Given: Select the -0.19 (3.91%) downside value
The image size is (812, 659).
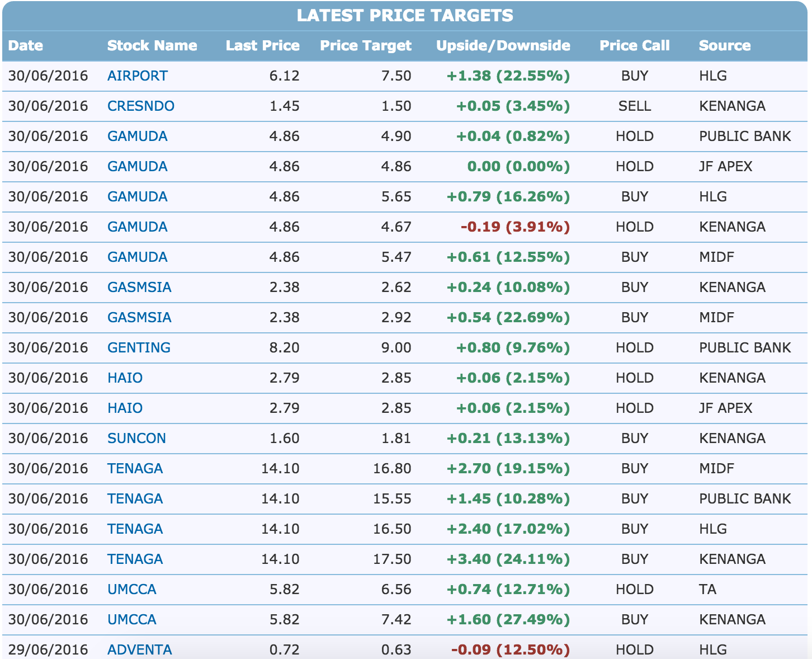Looking at the screenshot, I should click(x=515, y=227).
